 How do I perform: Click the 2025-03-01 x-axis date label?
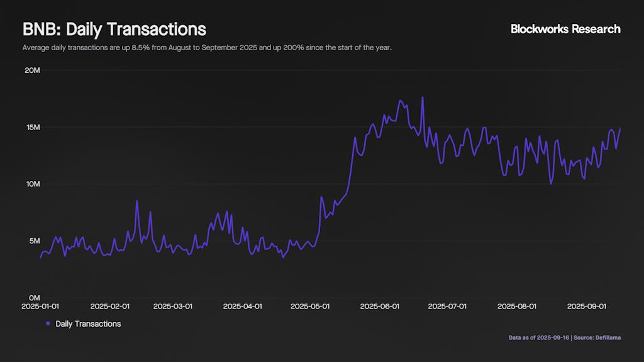tap(173, 307)
